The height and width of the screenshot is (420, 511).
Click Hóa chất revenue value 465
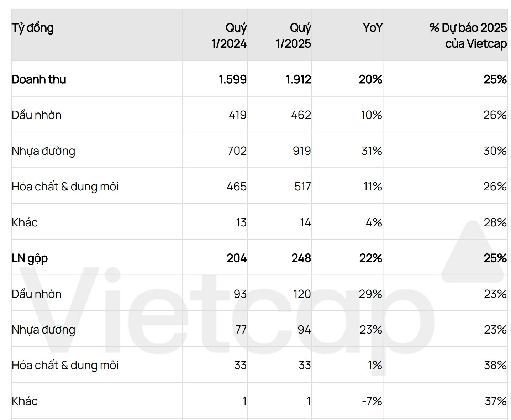point(237,187)
